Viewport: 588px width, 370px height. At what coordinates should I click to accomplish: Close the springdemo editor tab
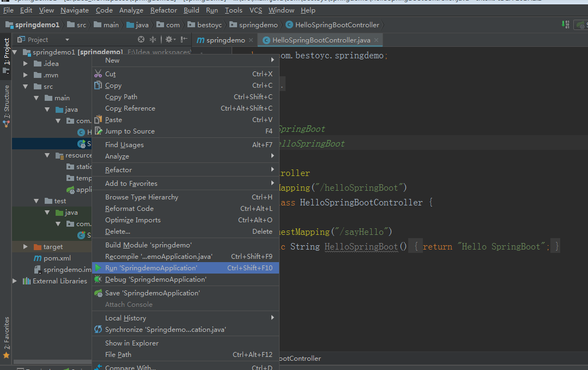click(x=251, y=40)
